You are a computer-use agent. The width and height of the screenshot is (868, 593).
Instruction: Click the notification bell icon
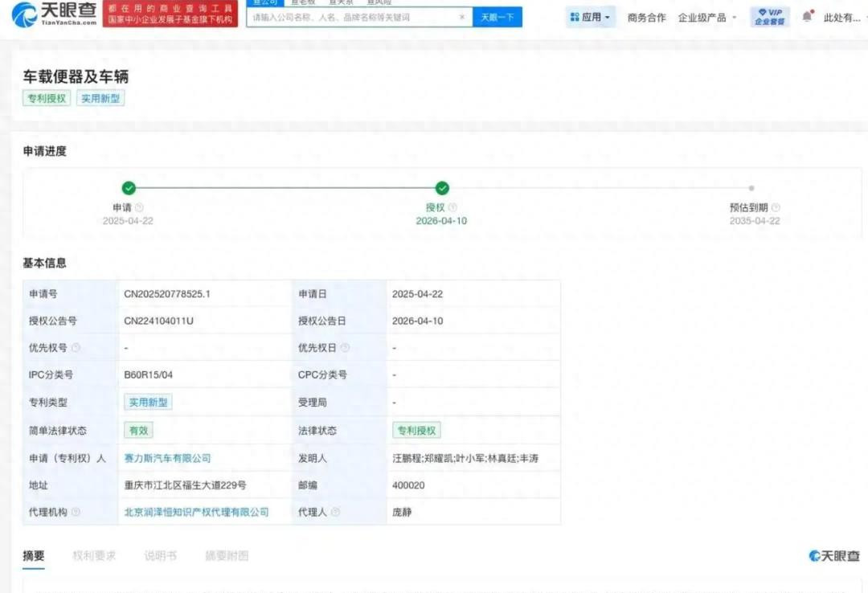(808, 14)
